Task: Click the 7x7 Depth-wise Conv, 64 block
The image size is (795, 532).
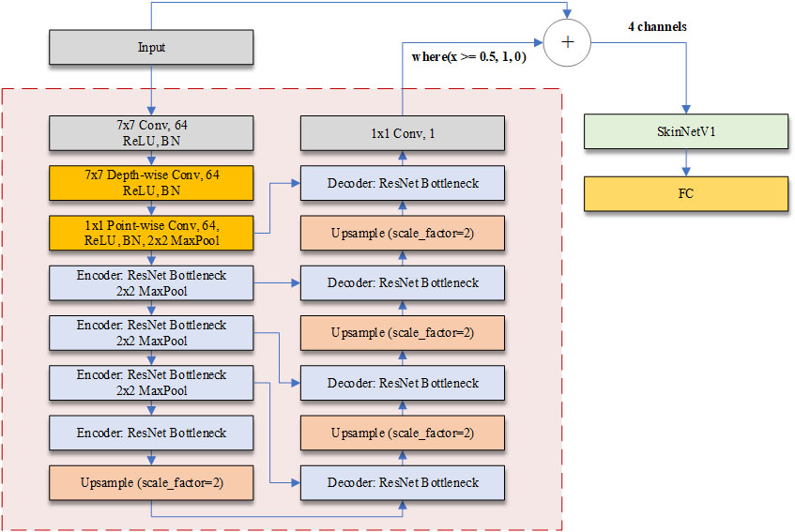Action: 150,184
